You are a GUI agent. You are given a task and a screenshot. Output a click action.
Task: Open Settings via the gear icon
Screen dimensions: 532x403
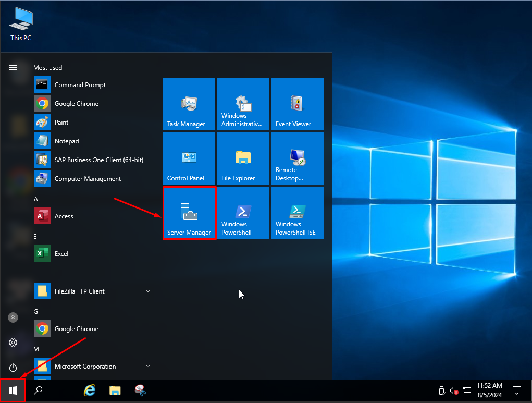click(13, 343)
